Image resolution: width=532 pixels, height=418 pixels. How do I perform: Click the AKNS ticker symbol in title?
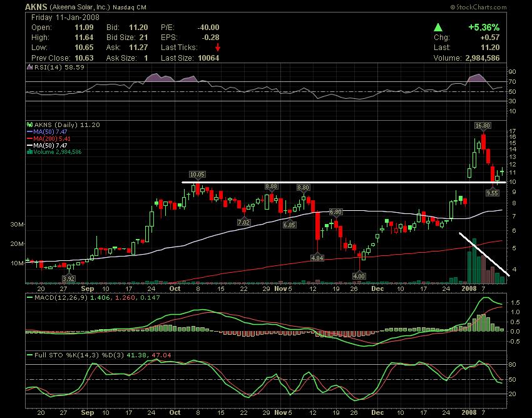36,7
